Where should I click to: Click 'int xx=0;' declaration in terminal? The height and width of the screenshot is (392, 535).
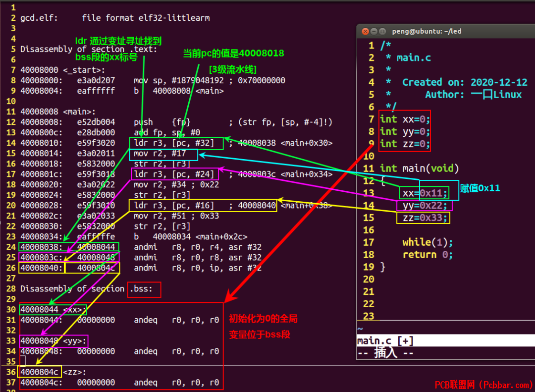(405, 119)
